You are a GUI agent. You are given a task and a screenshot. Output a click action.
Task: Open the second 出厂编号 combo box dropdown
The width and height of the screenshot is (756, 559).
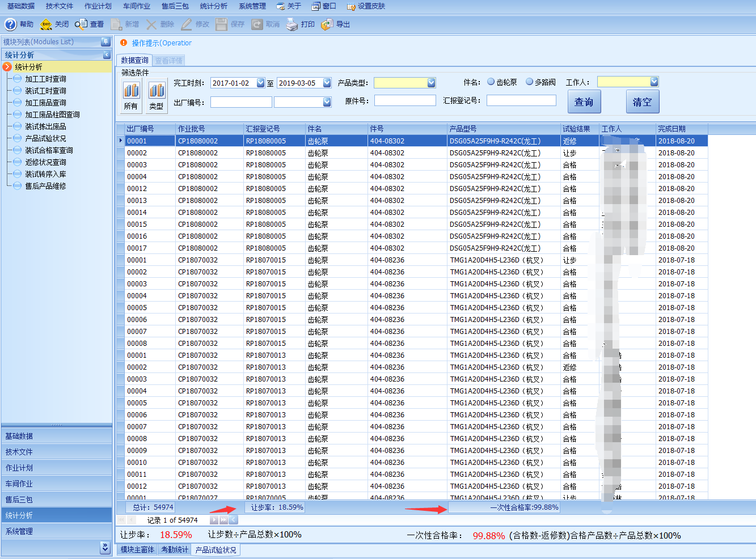[x=327, y=102]
